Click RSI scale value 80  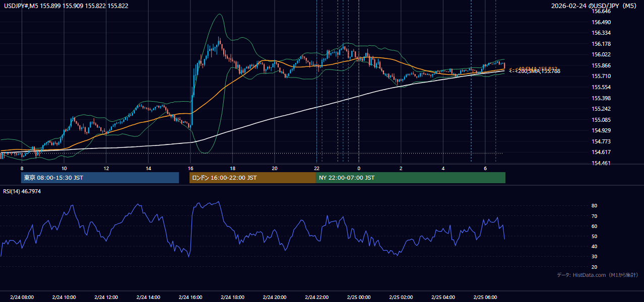595,206
